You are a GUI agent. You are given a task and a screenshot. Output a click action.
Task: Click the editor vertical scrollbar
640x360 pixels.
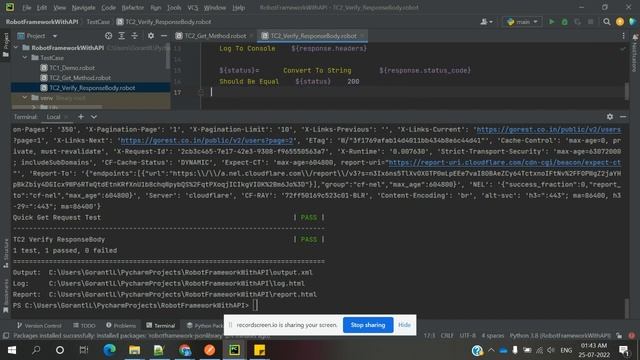coord(627,91)
